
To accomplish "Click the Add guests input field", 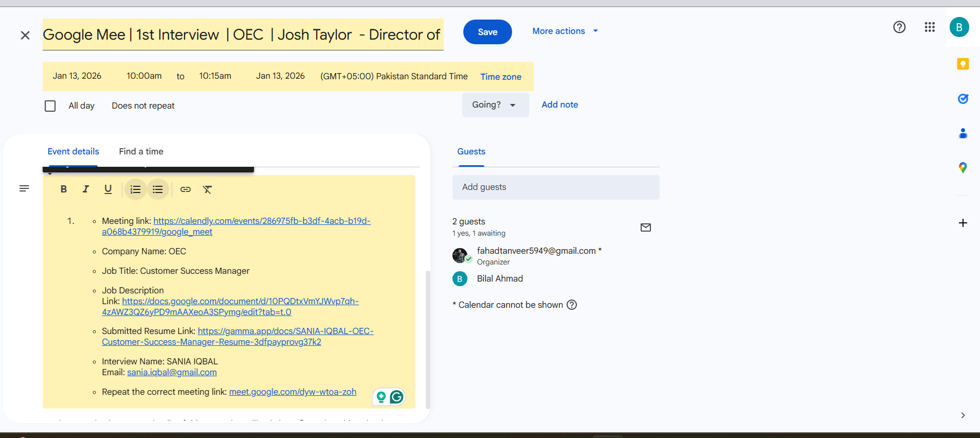I will [x=556, y=187].
